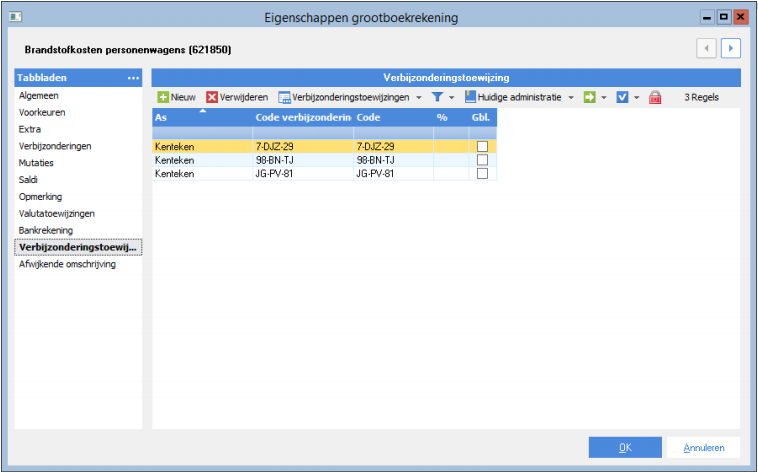Image resolution: width=758 pixels, height=472 pixels.
Task: Switch to the Algemeen tab
Action: (39, 95)
